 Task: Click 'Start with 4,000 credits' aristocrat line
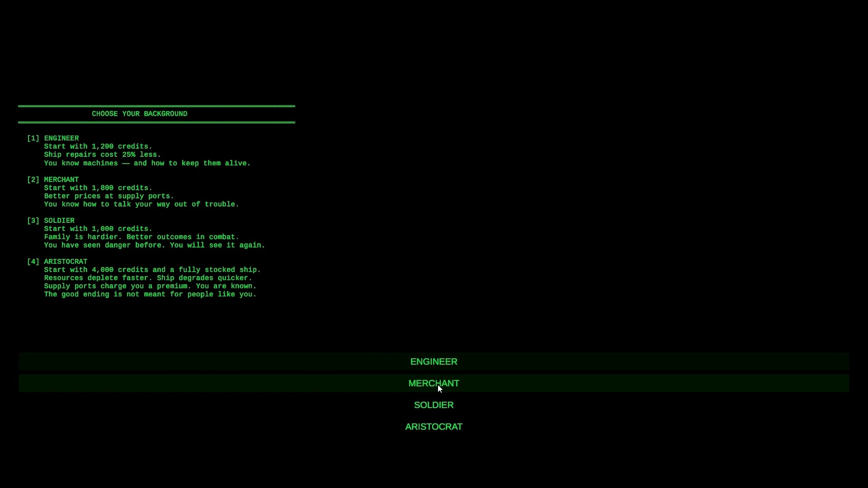point(152,270)
